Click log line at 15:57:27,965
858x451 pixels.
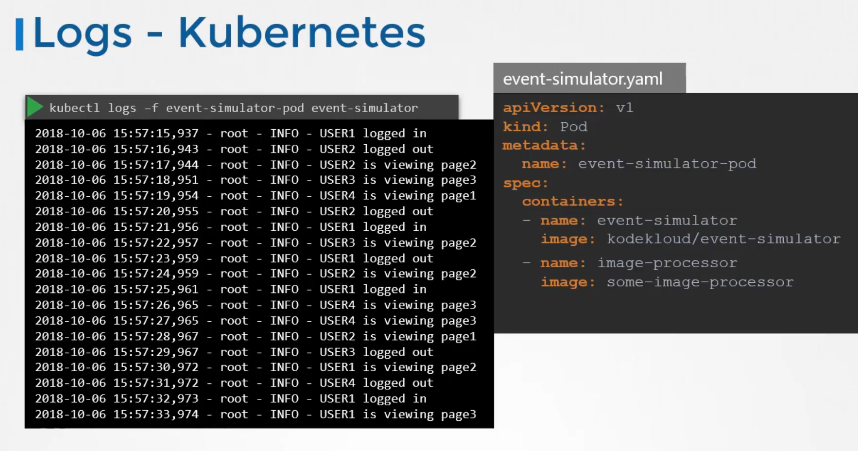pos(256,320)
